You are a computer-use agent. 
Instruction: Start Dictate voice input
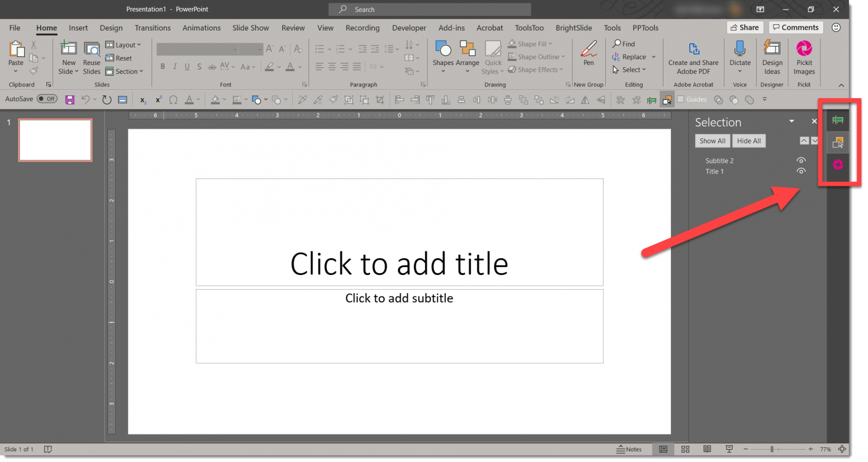click(740, 54)
